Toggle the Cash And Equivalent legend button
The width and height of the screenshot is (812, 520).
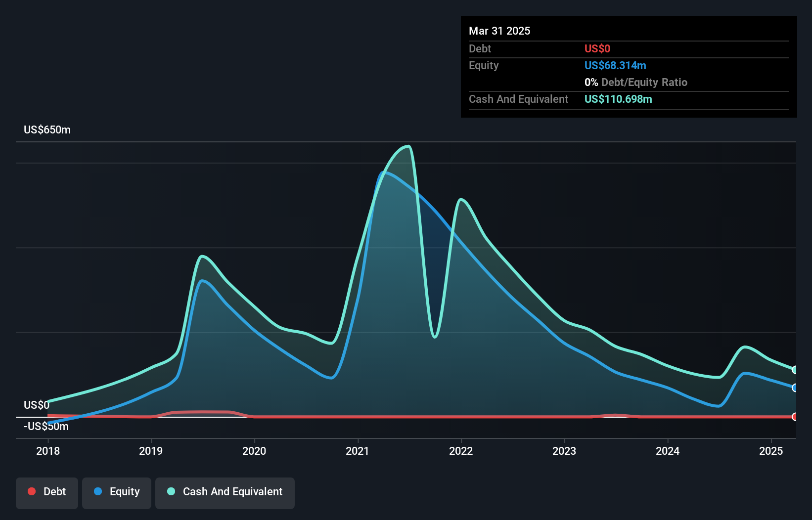tap(225, 493)
